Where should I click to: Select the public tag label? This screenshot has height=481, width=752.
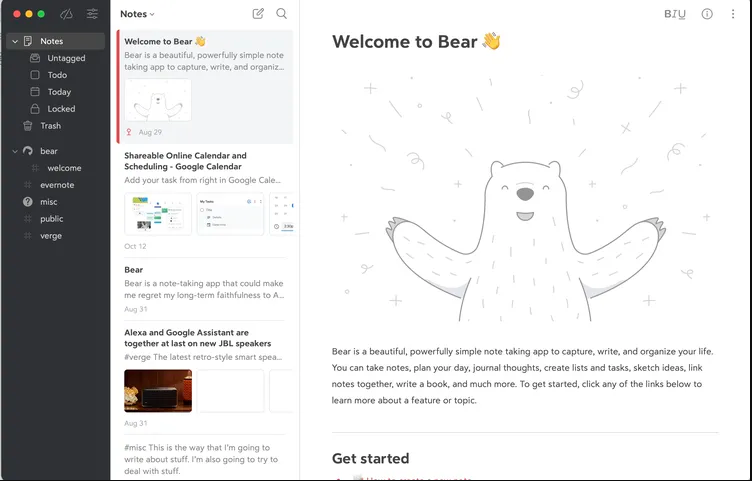(x=51, y=219)
